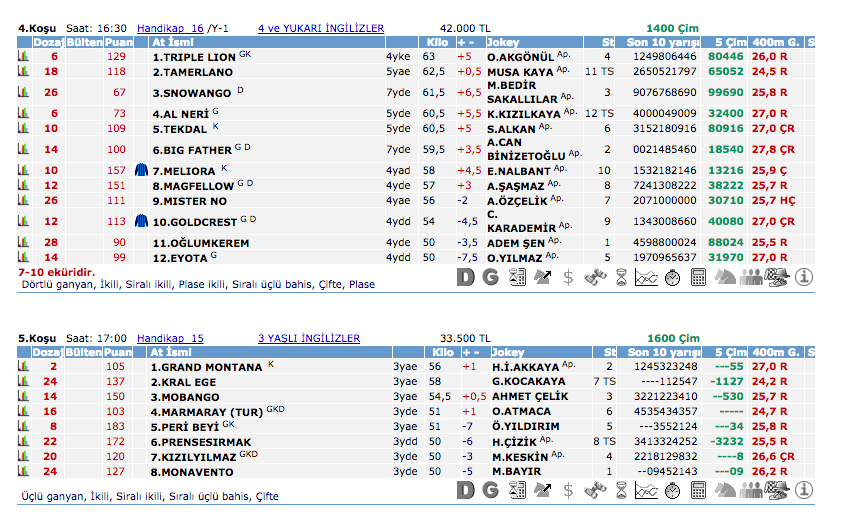Click bar chart icon next to GRAND MONTANA
This screenshot has width=842, height=519.
[x=22, y=367]
